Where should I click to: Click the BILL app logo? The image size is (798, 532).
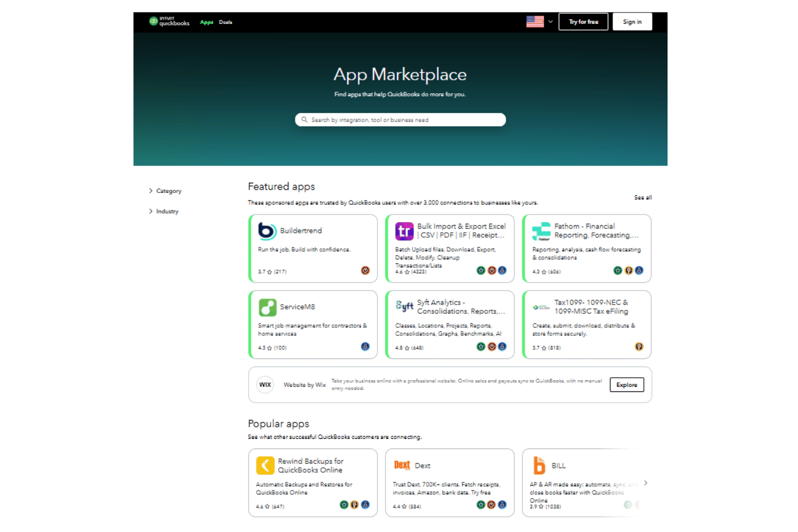pyautogui.click(x=539, y=465)
